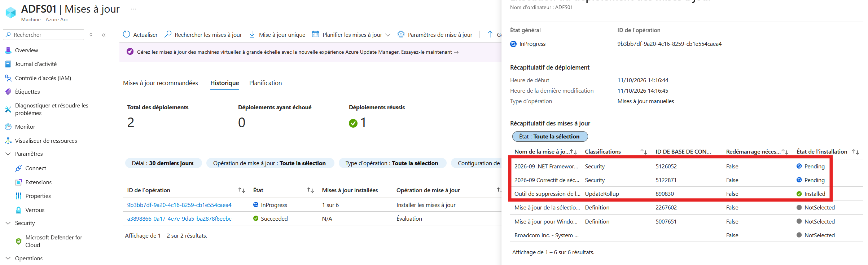
Task: Open the Extensions sidebar icon
Action: click(x=18, y=182)
